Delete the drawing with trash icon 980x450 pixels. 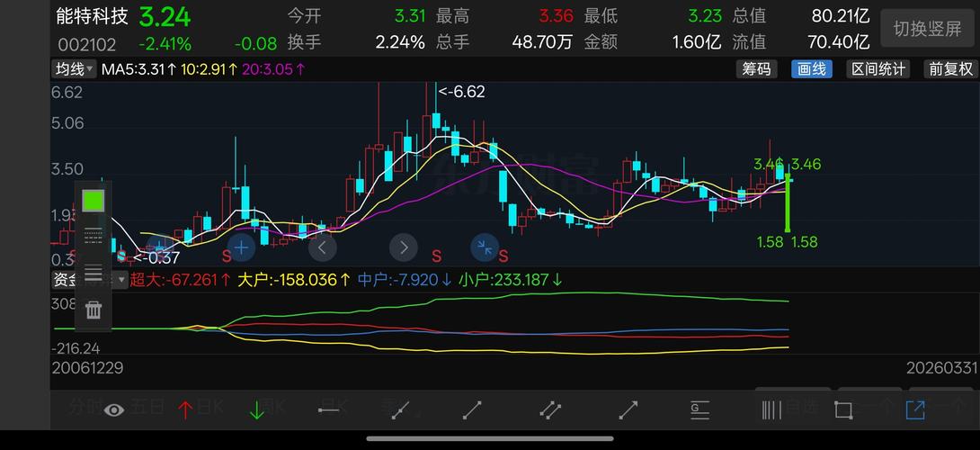pos(94,310)
